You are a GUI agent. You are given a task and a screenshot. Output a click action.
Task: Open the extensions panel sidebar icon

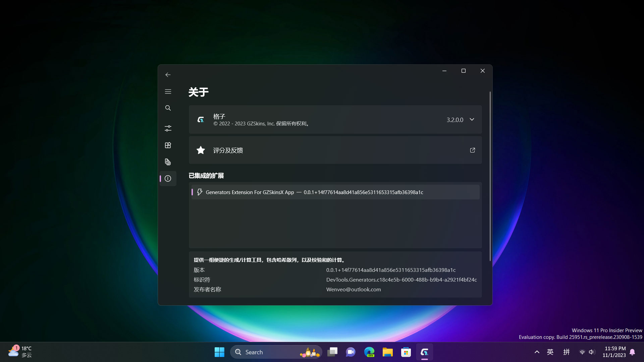168,145
